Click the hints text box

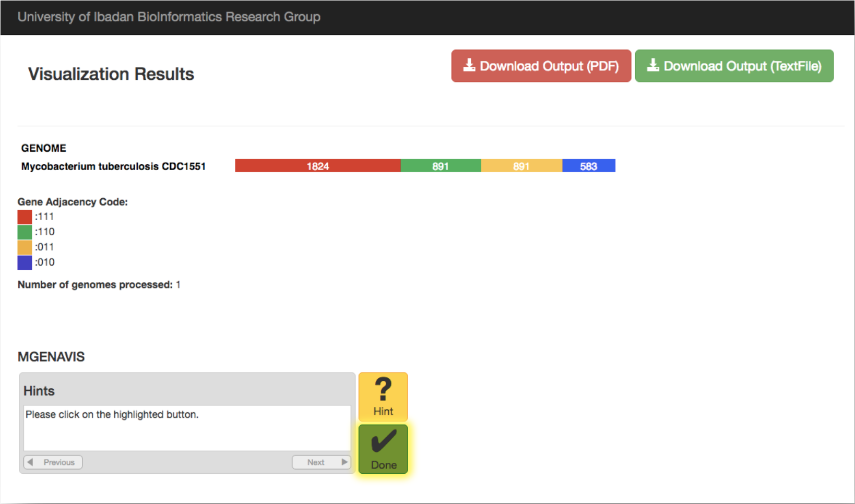[187, 428]
